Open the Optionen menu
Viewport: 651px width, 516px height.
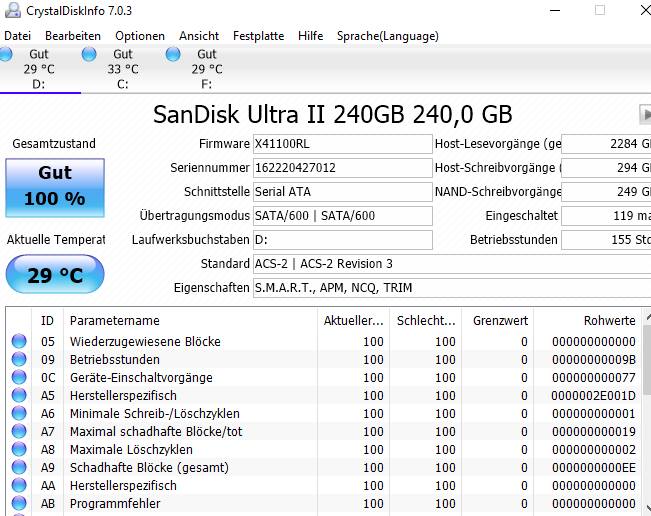pyautogui.click(x=140, y=36)
